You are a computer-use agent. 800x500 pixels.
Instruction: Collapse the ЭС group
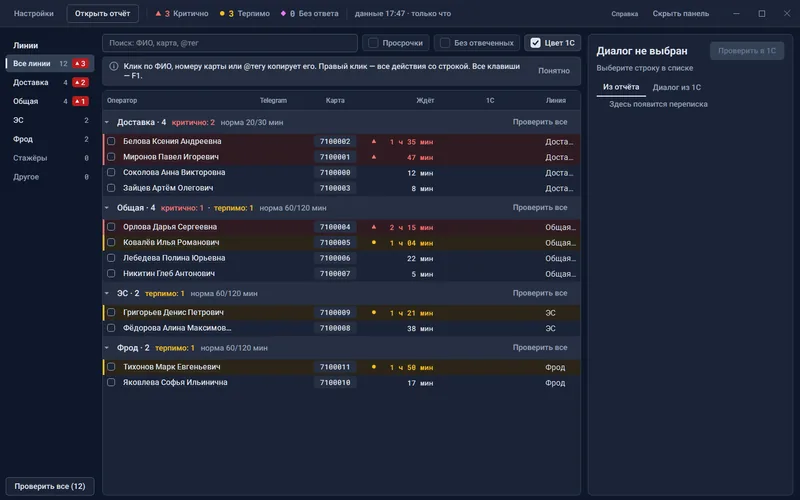coord(107,293)
